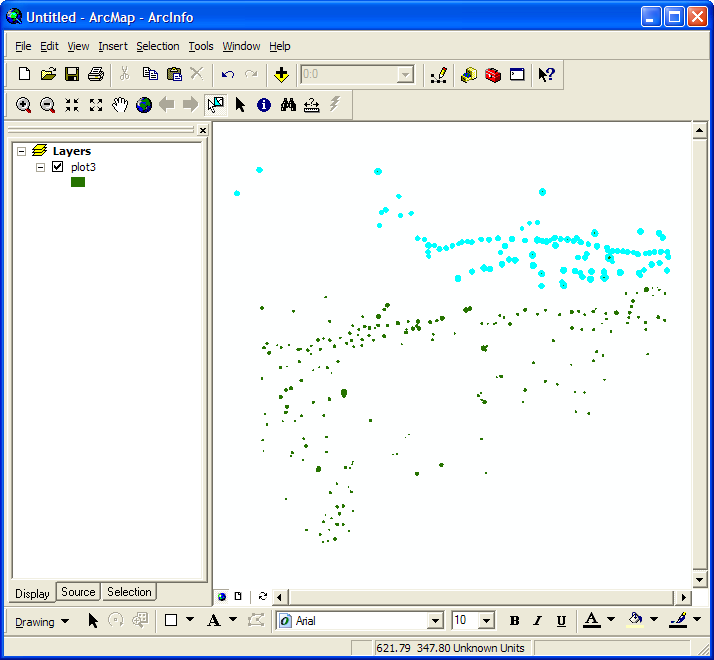Image resolution: width=714 pixels, height=660 pixels.
Task: Open the line color dropdown arrow
Action: coord(697,619)
